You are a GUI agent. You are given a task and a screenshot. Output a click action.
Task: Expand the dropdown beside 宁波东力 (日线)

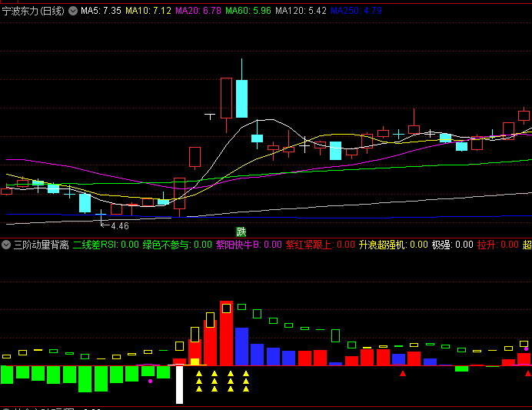(x=73, y=11)
